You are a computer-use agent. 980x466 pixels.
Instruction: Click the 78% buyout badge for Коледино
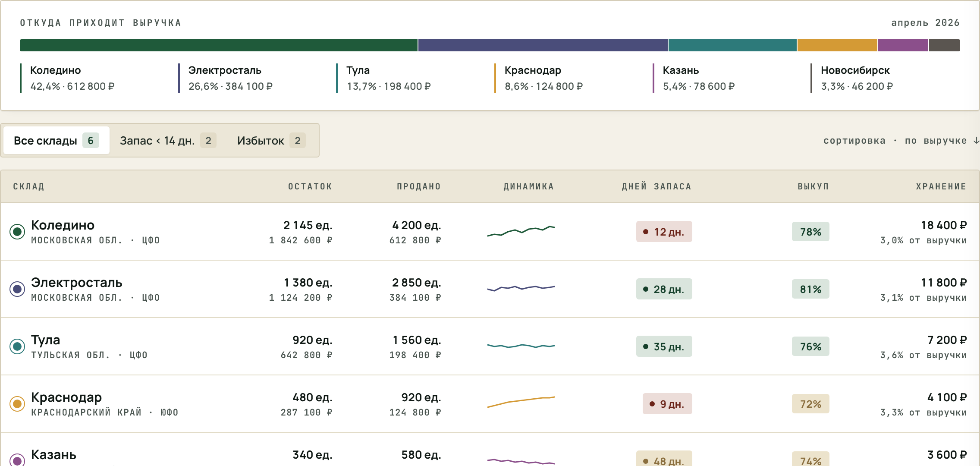[x=810, y=232]
